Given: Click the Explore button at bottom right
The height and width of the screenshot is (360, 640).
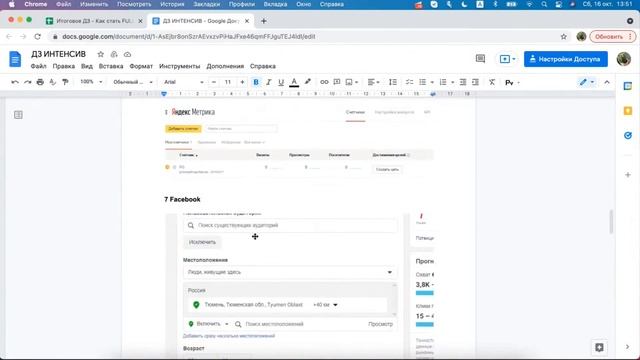Looking at the screenshot, I should click(599, 347).
